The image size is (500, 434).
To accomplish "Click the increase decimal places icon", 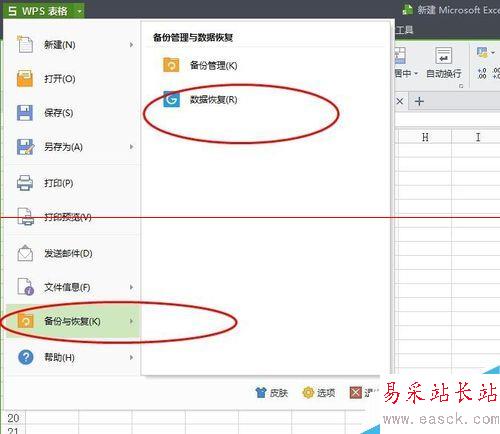I will click(482, 73).
